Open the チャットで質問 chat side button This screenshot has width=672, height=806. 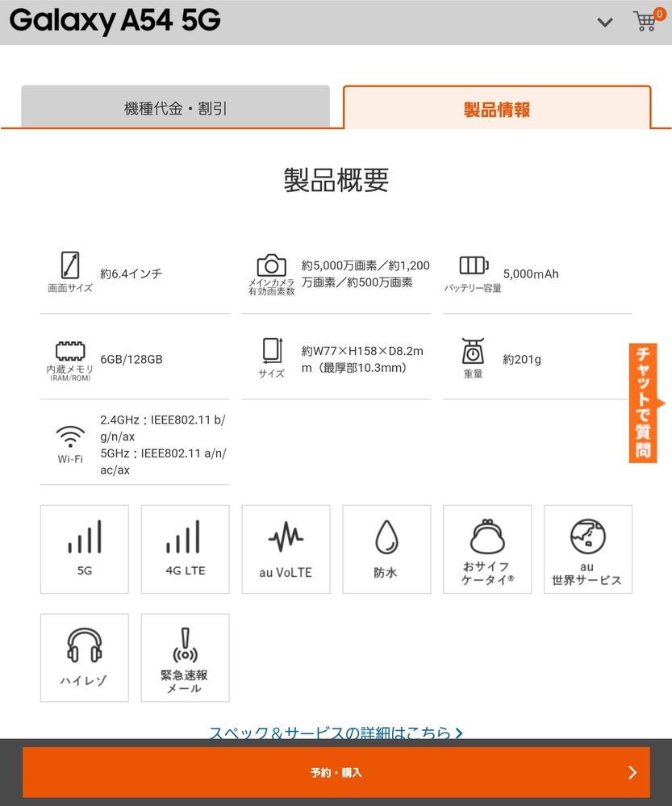pyautogui.click(x=644, y=403)
